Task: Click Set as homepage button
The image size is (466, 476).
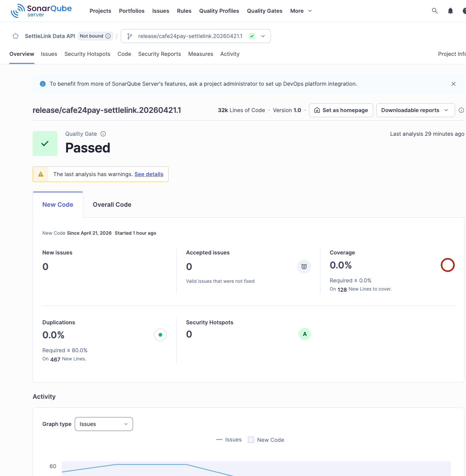Action: click(x=341, y=110)
